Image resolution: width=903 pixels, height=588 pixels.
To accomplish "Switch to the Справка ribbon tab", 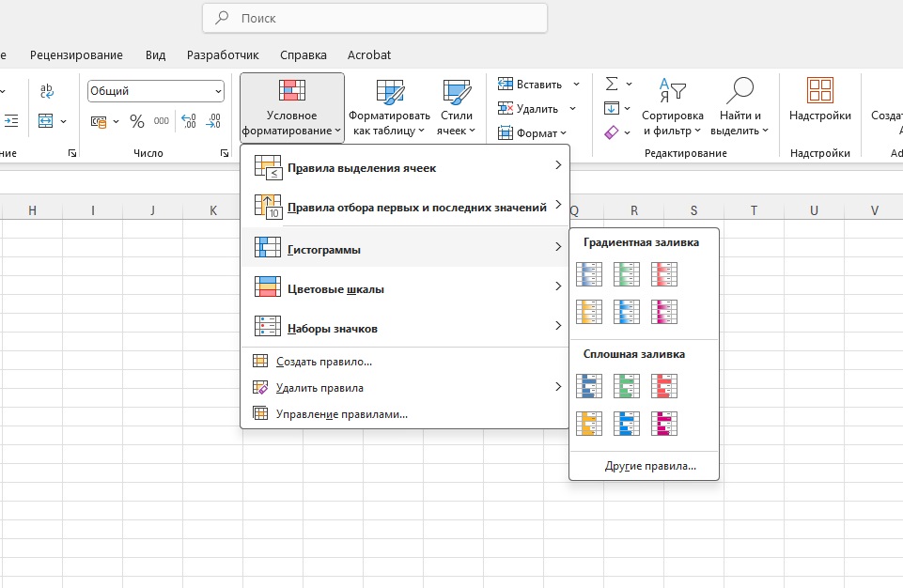I will (304, 54).
